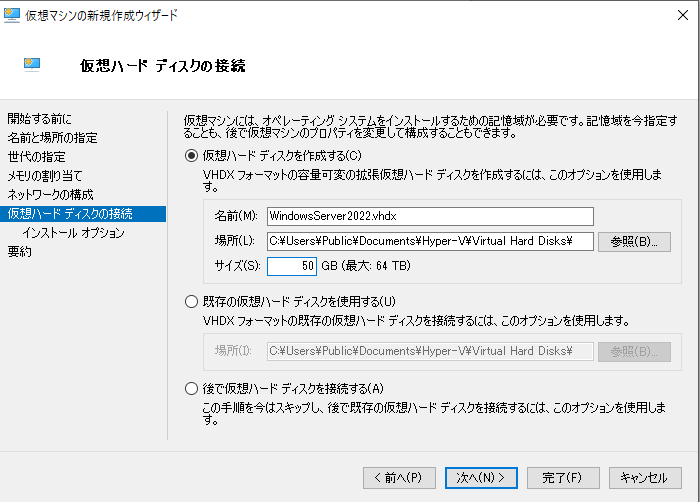Open ネットワークの構成 step in sidebar

point(50,195)
